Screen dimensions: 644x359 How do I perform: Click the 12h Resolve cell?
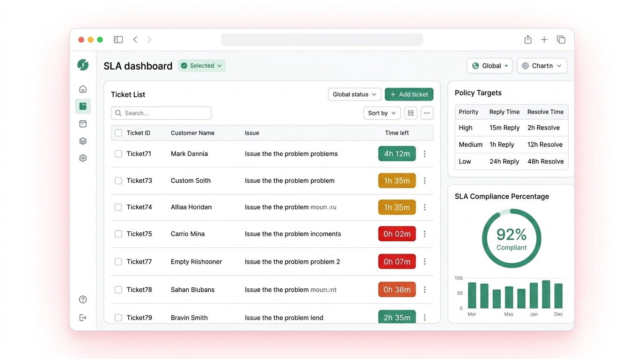[545, 144]
